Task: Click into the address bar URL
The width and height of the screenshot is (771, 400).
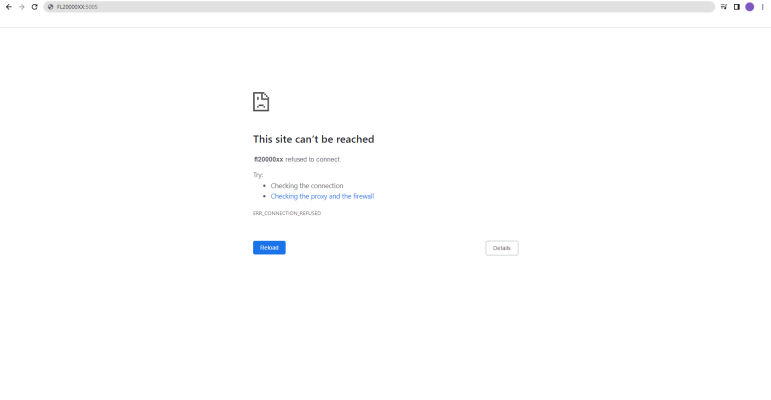Action: [77, 7]
